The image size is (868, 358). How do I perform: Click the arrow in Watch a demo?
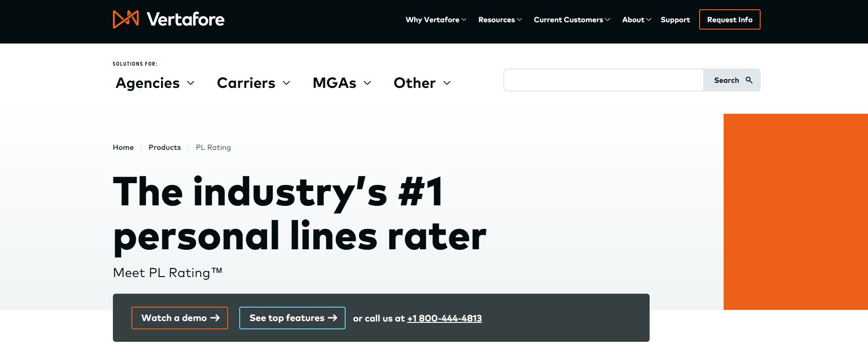[215, 318]
